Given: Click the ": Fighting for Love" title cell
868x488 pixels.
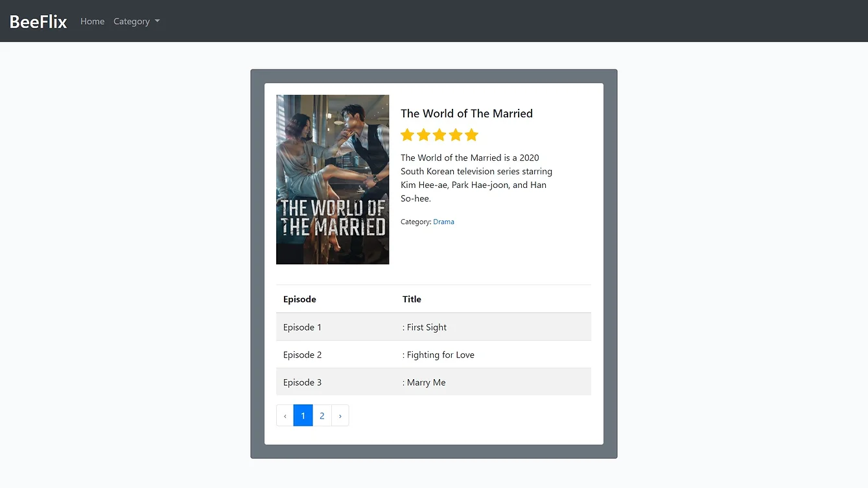Looking at the screenshot, I should click(x=493, y=354).
